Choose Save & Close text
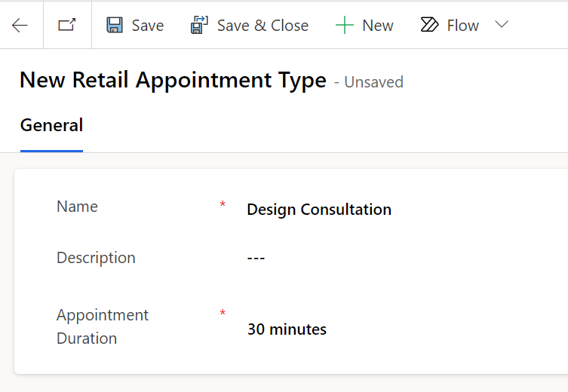The image size is (568, 392). tap(263, 26)
